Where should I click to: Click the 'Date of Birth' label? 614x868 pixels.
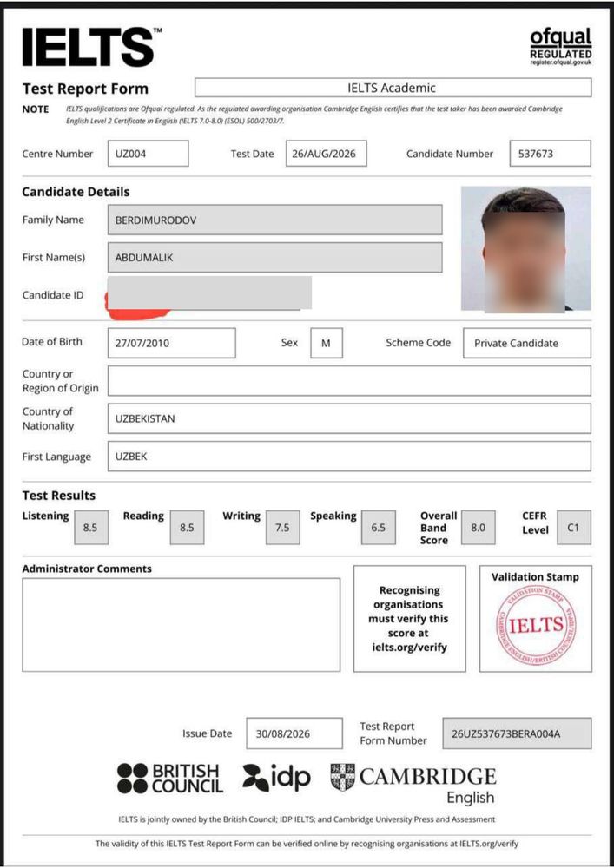(x=52, y=342)
